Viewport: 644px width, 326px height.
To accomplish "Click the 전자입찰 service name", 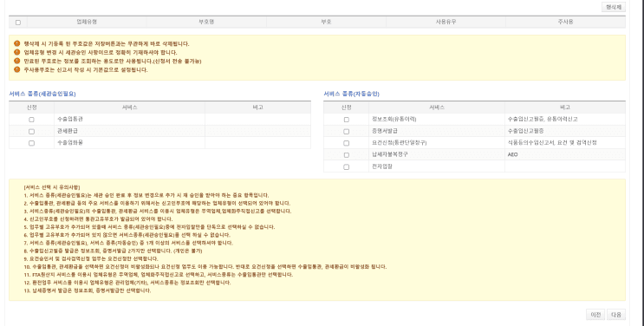I will tap(382, 166).
